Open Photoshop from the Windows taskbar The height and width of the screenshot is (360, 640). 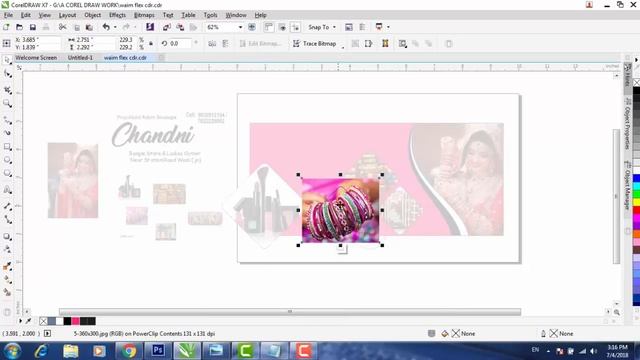pyautogui.click(x=158, y=351)
